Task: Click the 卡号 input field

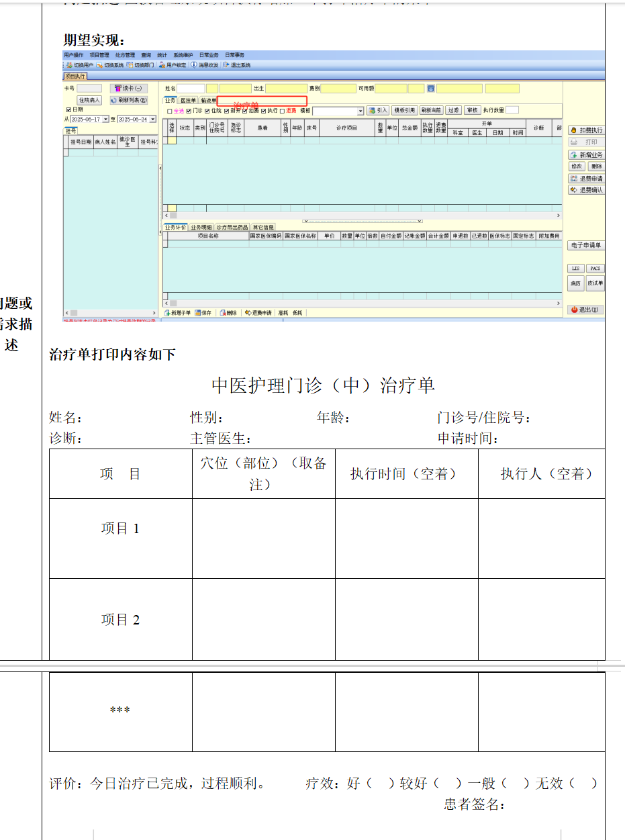Action: coord(89,88)
